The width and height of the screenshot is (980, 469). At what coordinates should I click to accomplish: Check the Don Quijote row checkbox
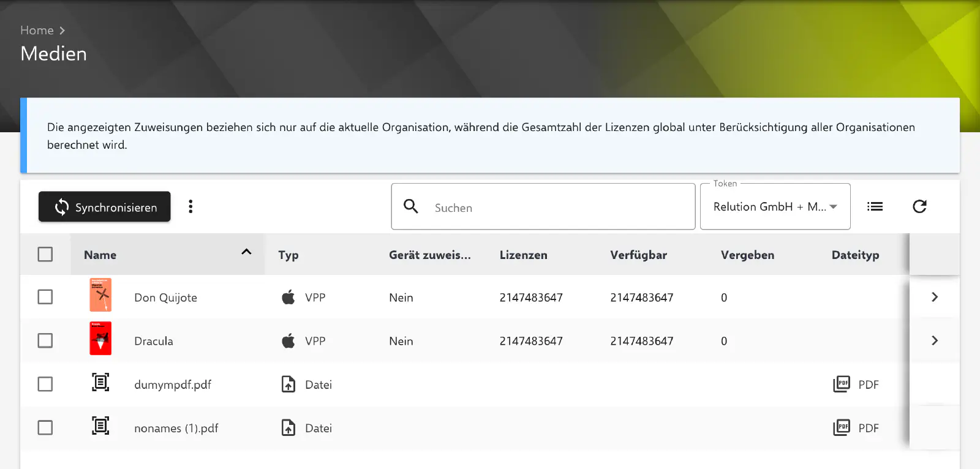[45, 297]
